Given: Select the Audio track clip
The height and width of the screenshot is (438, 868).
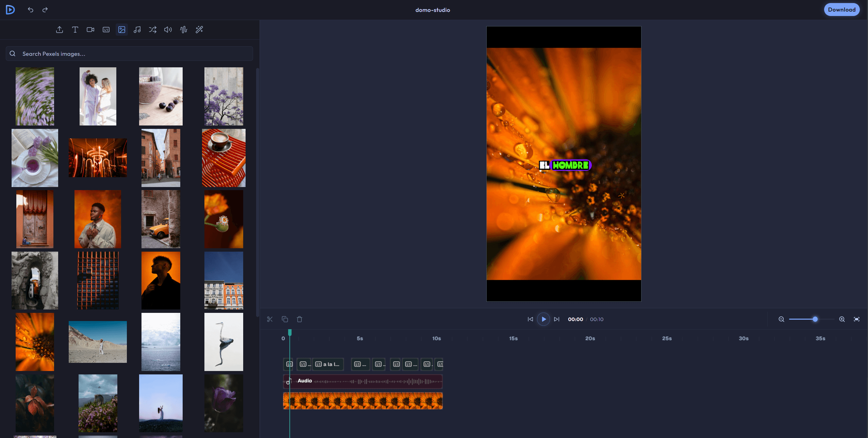Looking at the screenshot, I should tap(363, 381).
